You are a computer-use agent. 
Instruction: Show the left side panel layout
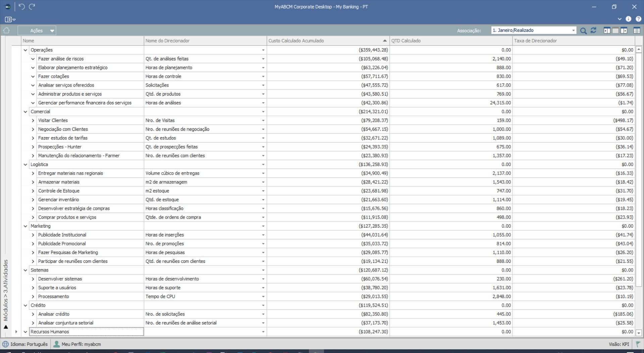pyautogui.click(x=607, y=31)
